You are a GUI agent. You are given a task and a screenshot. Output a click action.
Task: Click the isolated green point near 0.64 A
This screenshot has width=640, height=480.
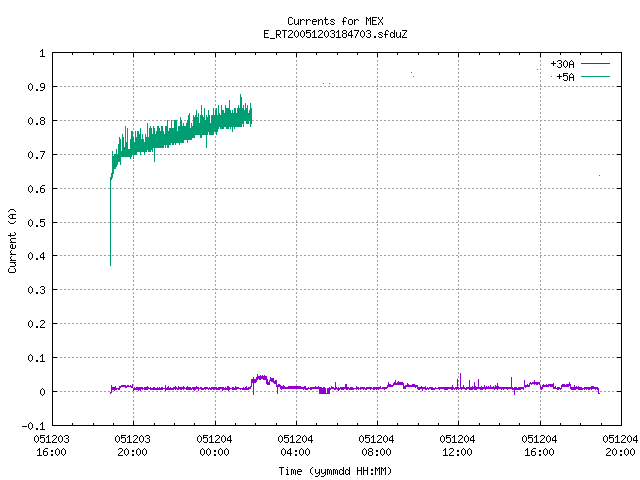599,176
